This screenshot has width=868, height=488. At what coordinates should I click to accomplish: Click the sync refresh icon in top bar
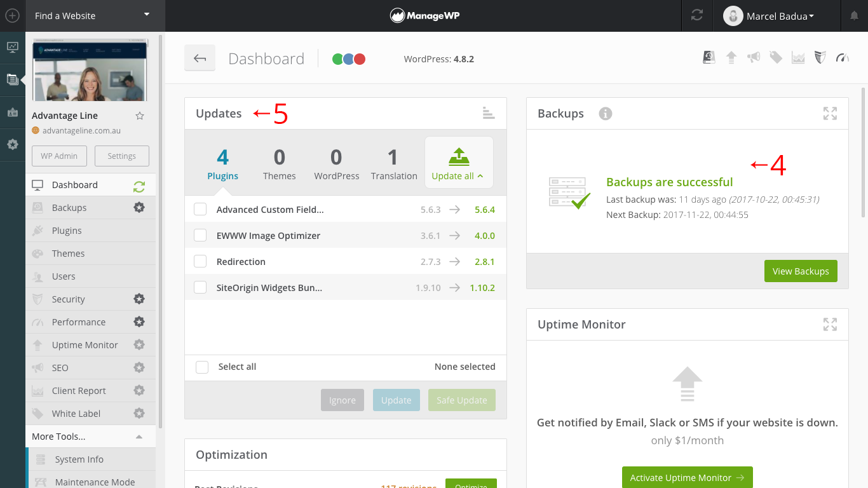[x=697, y=16]
